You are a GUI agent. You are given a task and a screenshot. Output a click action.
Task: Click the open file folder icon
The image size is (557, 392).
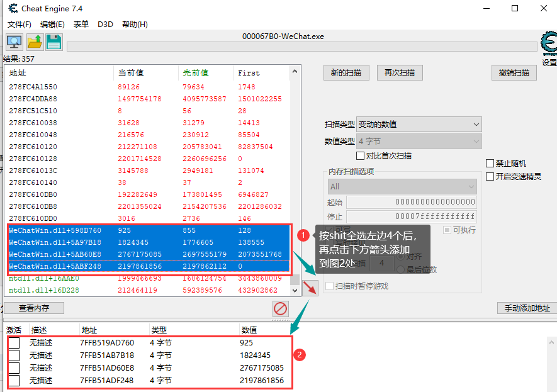click(35, 42)
